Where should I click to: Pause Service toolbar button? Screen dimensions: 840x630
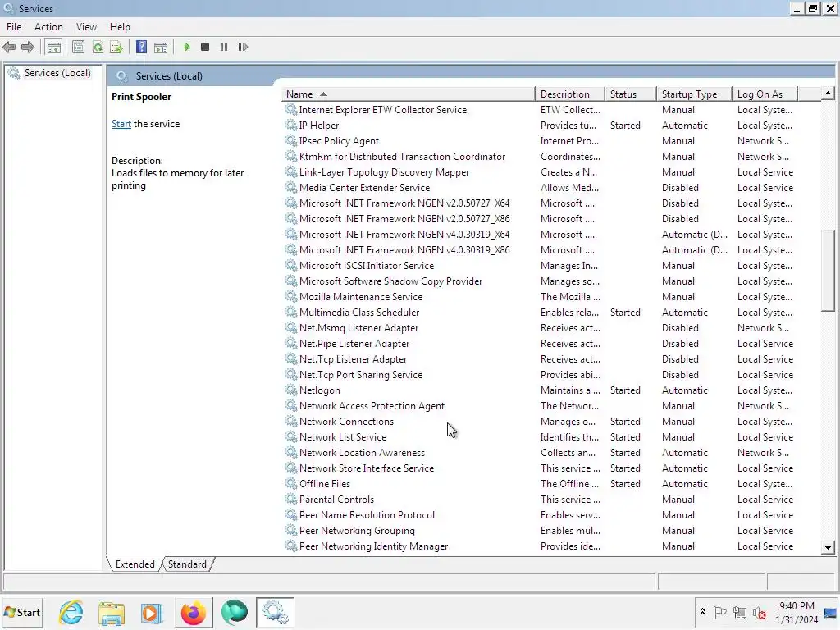pyautogui.click(x=224, y=47)
